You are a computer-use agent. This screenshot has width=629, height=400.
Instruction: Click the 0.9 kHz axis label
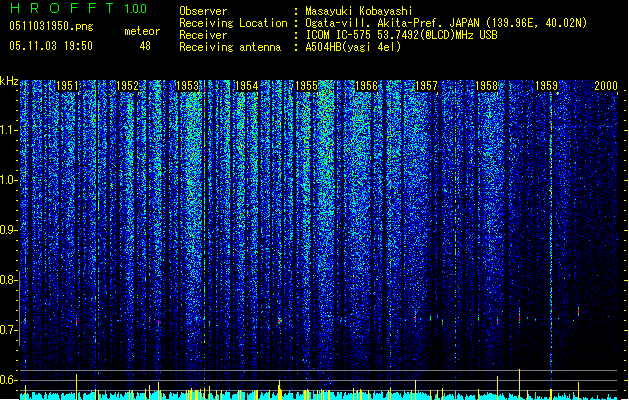point(8,230)
